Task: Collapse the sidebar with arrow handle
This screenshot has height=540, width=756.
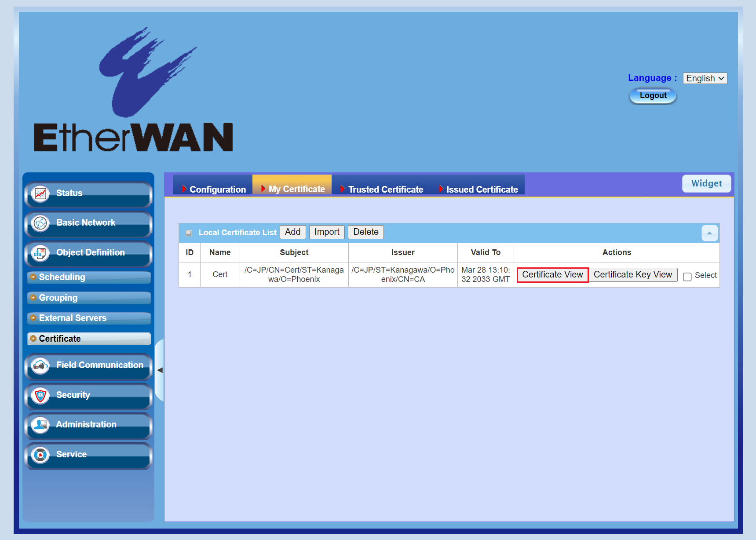Action: 160,370
